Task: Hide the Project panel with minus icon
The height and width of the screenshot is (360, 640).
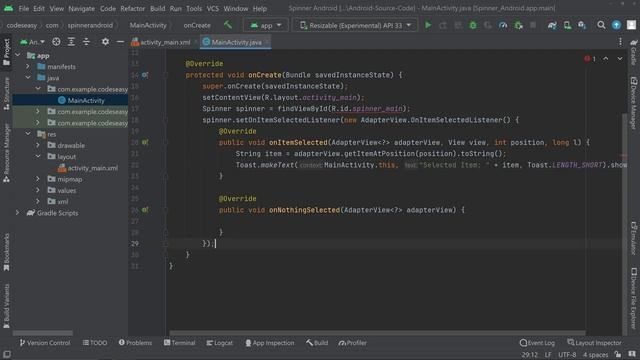Action: click(x=120, y=42)
